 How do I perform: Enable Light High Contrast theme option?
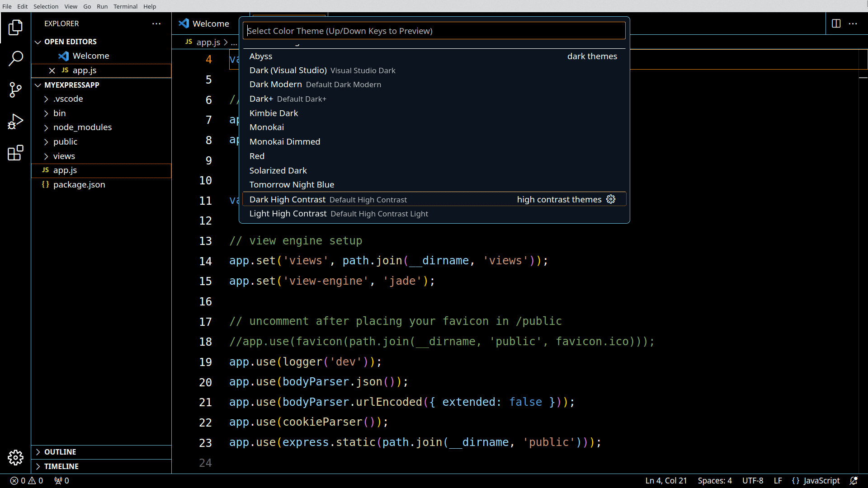coord(339,213)
